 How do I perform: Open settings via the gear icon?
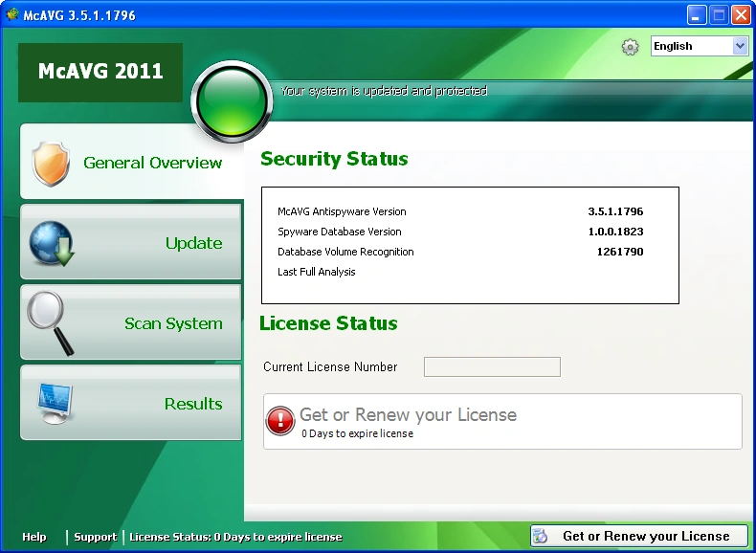tap(630, 47)
